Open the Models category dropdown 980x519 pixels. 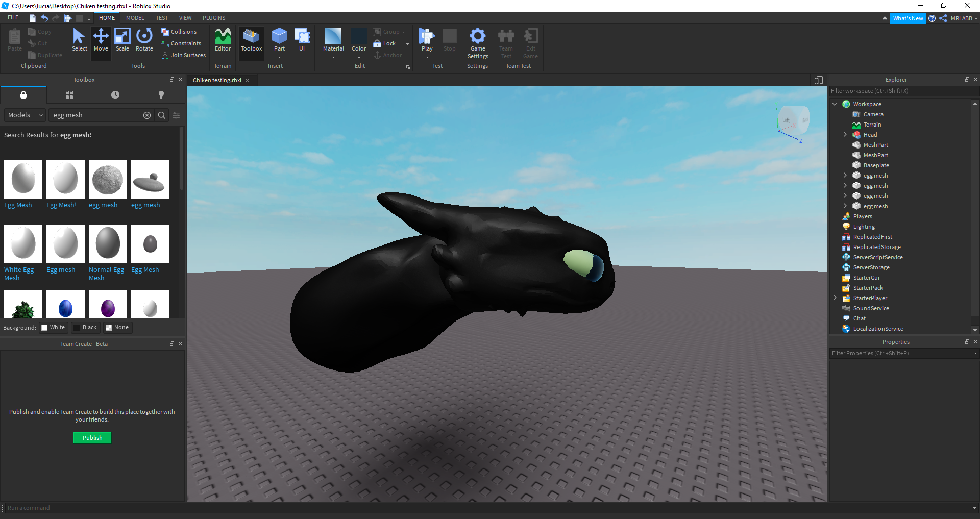tap(25, 115)
